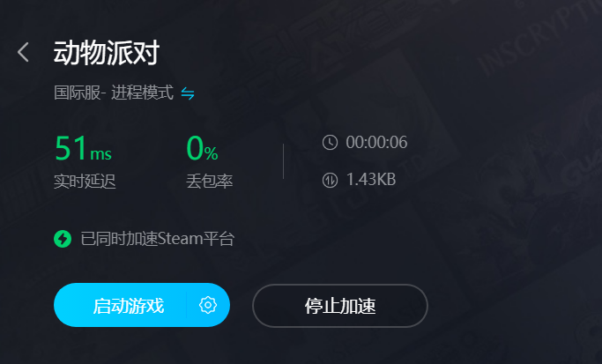Image resolution: width=602 pixels, height=364 pixels.
Task: Click the 51 ms latency value
Action: pyautogui.click(x=84, y=148)
